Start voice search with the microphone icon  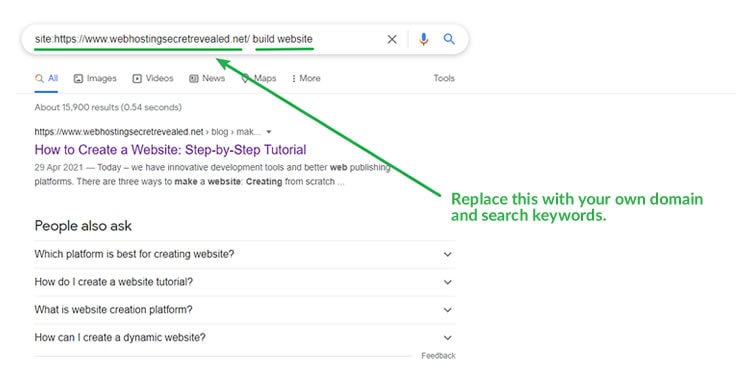click(x=423, y=39)
